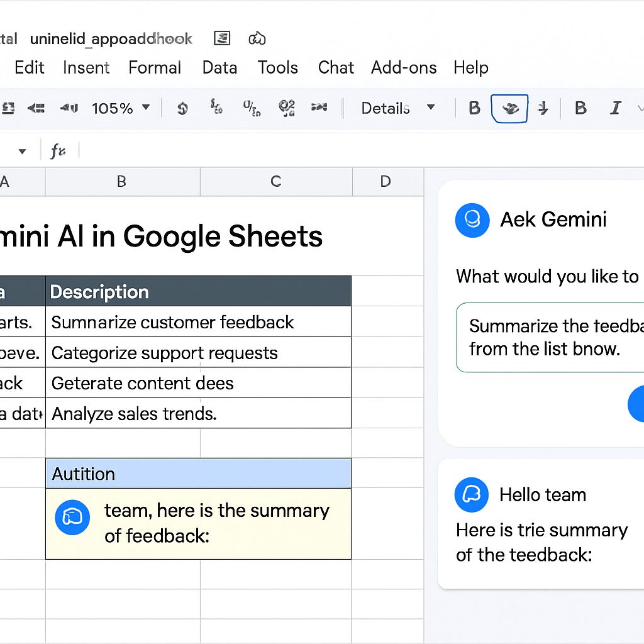Click inside the formula bar
The image size is (644, 644).
click(x=362, y=150)
